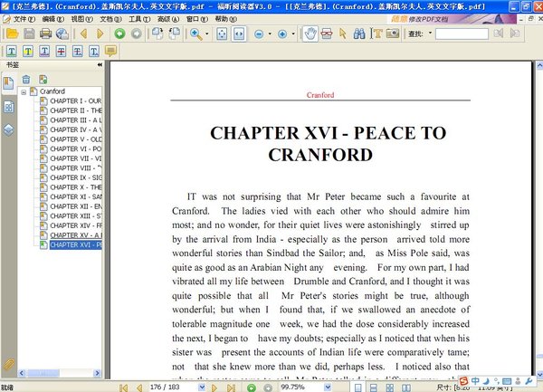Click green previous view button in toolbar
This screenshot has height=392, width=543.
(119, 33)
